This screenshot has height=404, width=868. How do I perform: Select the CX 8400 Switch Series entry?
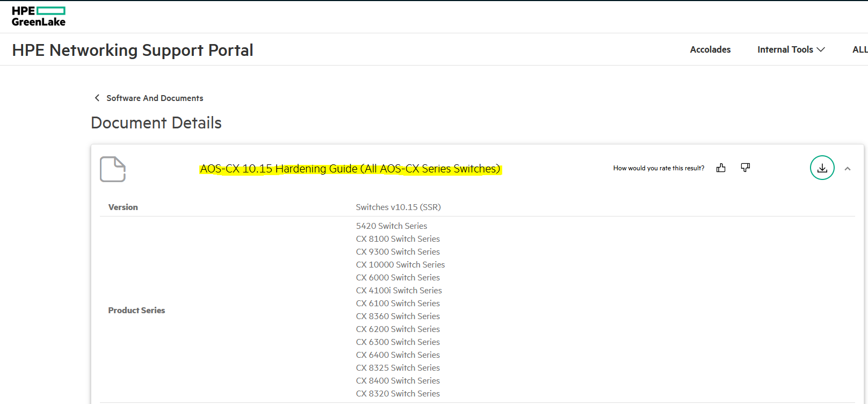(398, 381)
